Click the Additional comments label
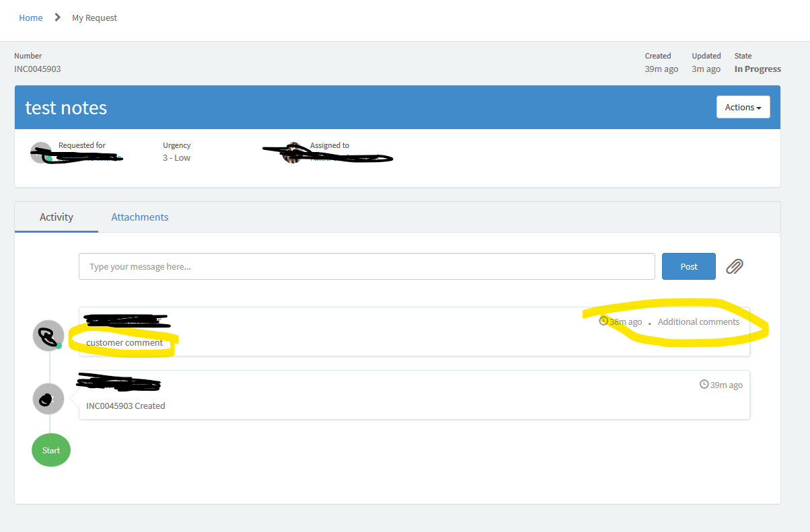This screenshot has height=532, width=810. [698, 321]
